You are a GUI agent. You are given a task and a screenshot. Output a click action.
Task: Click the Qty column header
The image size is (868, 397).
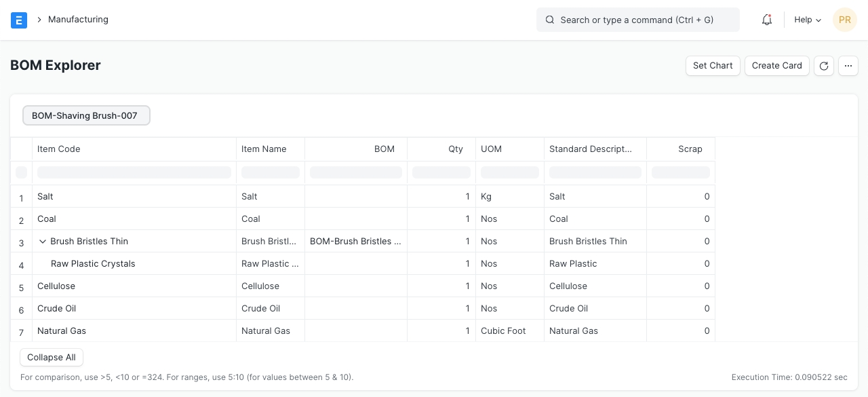pyautogui.click(x=455, y=149)
